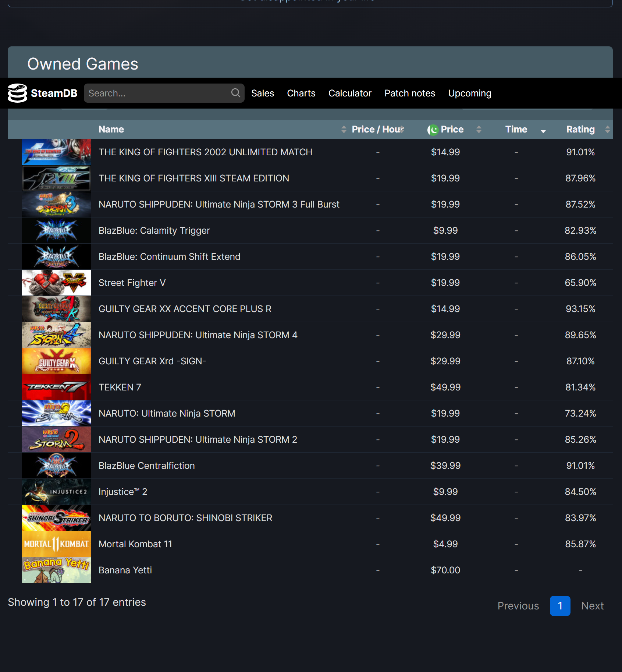This screenshot has height=672, width=622.
Task: Open Guilty Gear XX Accent Core thumbnail
Action: (56, 309)
